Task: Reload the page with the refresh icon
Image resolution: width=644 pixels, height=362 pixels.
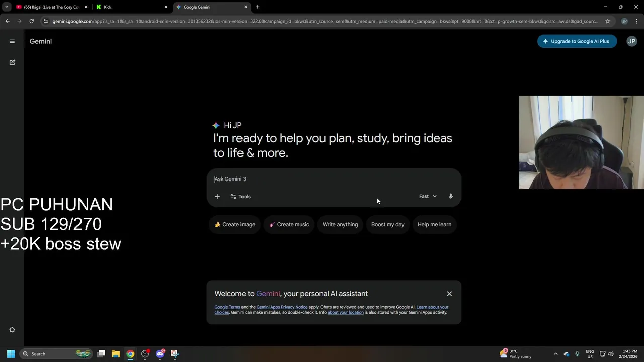Action: point(31,21)
